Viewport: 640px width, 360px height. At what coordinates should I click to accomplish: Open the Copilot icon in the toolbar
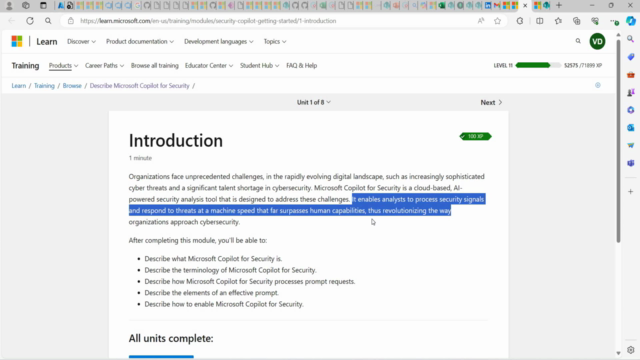tap(631, 21)
